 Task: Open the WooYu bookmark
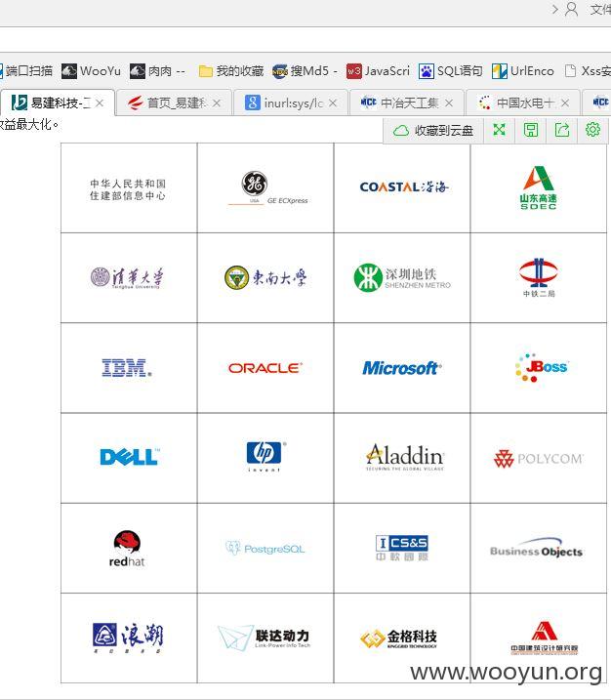pyautogui.click(x=91, y=71)
